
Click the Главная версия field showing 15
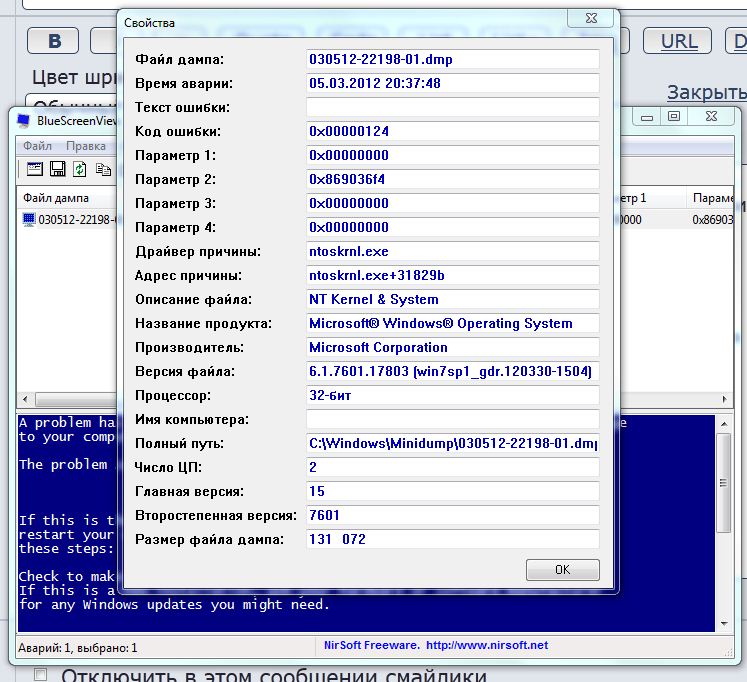(x=453, y=491)
